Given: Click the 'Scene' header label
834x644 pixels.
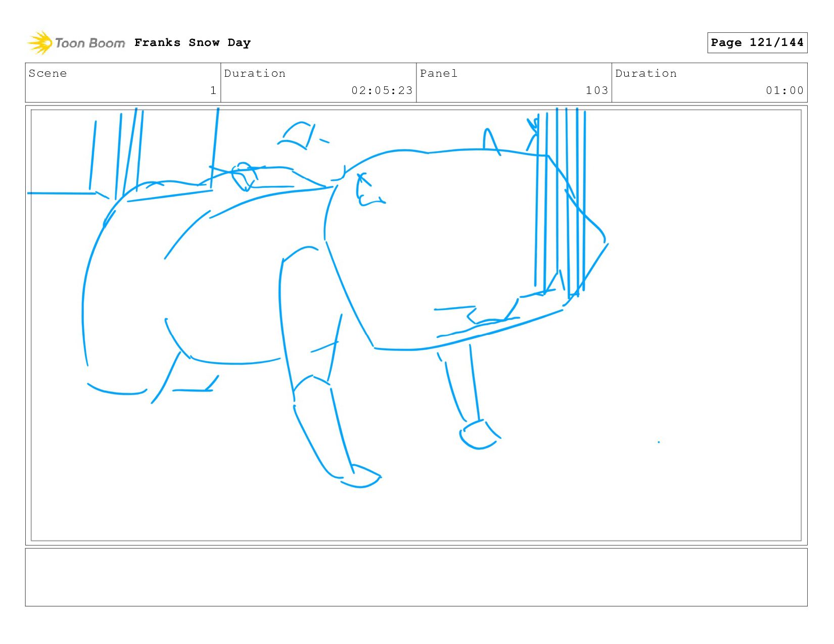Looking at the screenshot, I should click(x=48, y=73).
